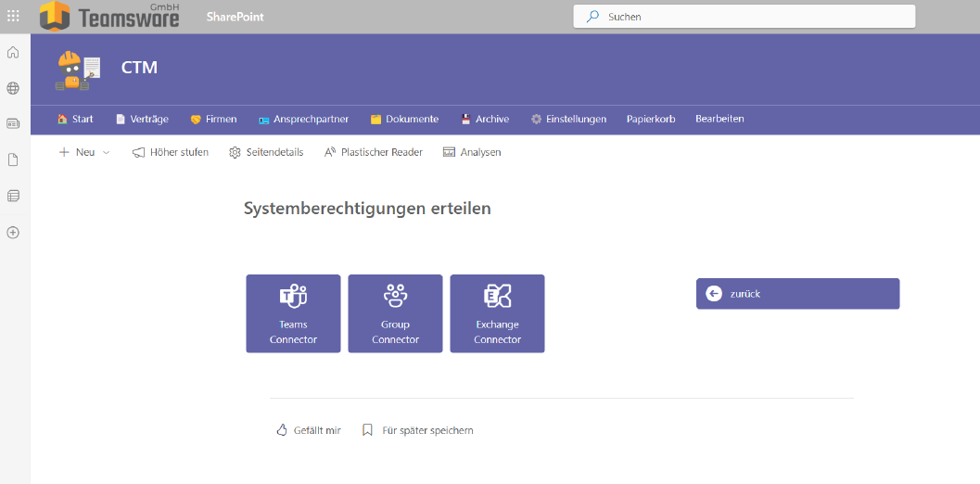Image resolution: width=980 pixels, height=484 pixels.
Task: Go to the Ansprechpartner navigation item
Action: point(303,120)
